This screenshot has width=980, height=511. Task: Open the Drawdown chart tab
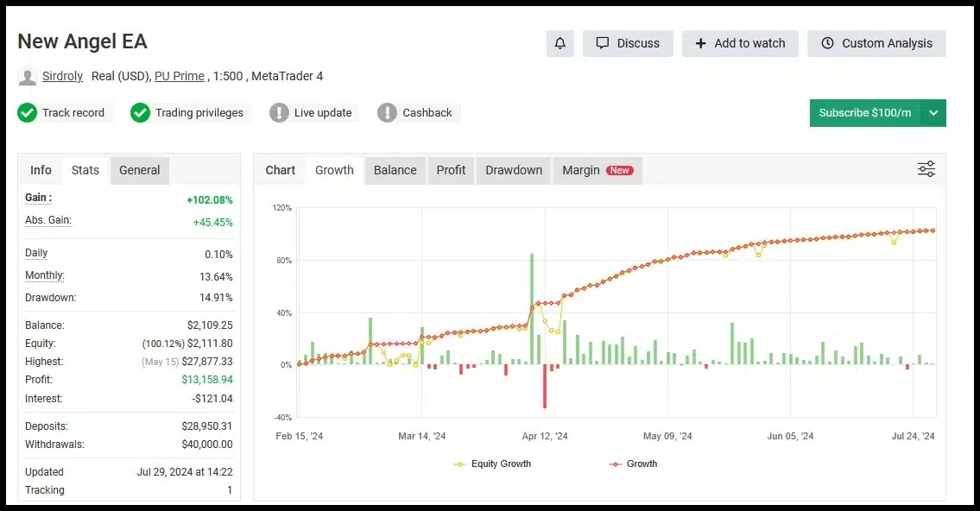click(514, 170)
